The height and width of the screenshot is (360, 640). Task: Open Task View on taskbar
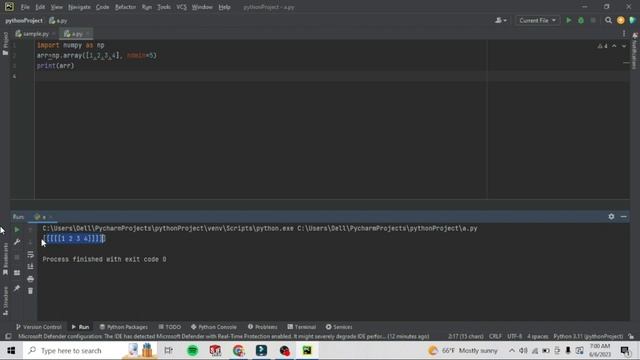(168, 351)
